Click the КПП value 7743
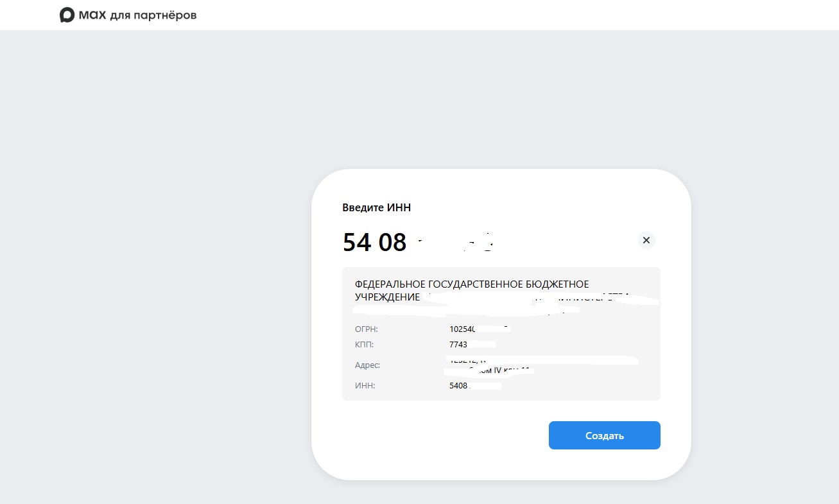This screenshot has width=839, height=504. pyautogui.click(x=460, y=344)
